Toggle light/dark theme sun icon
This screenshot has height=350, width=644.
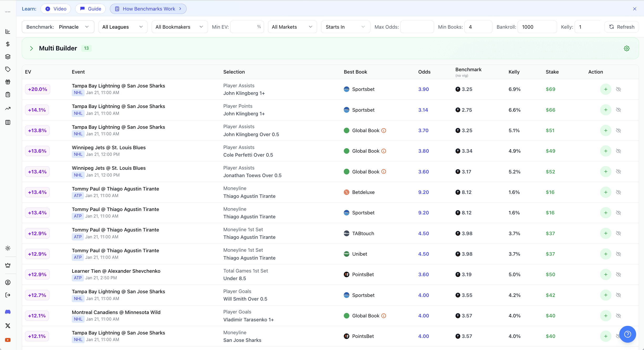click(8, 248)
